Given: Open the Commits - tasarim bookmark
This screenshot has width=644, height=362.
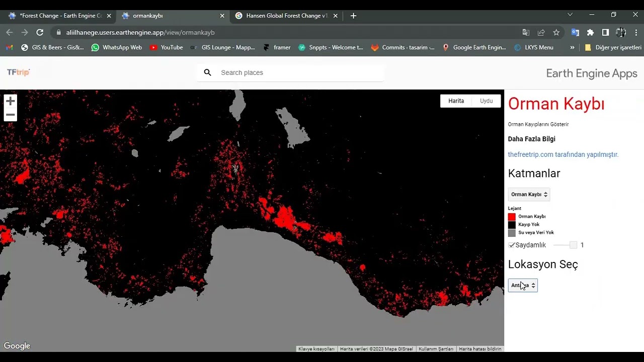Looking at the screenshot, I should coord(403,47).
